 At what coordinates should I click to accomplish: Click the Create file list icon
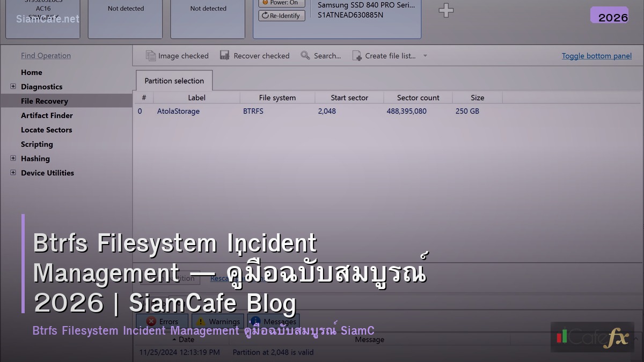pos(356,55)
